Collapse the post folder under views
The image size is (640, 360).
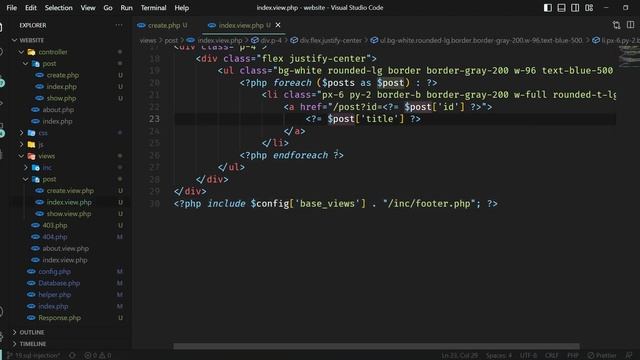click(x=26, y=179)
